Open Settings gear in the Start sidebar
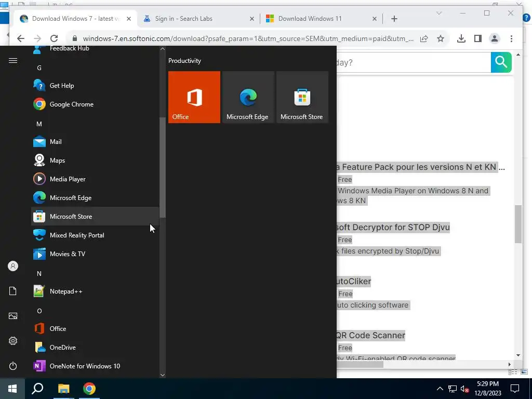This screenshot has width=532, height=399. [x=13, y=341]
